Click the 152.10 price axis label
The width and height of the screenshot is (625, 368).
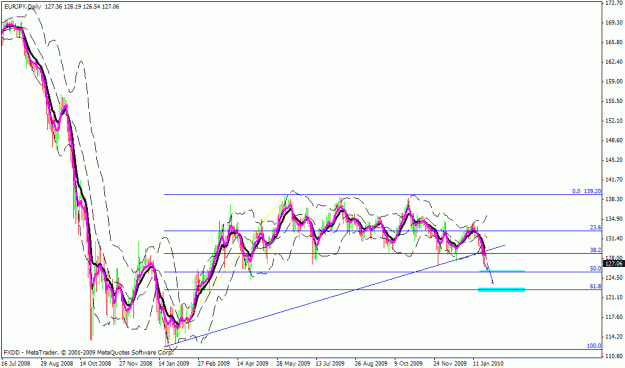614,121
